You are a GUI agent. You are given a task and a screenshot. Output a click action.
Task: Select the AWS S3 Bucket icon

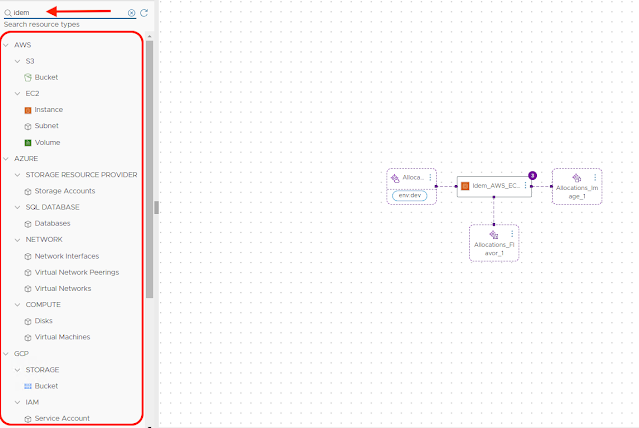pyautogui.click(x=28, y=77)
